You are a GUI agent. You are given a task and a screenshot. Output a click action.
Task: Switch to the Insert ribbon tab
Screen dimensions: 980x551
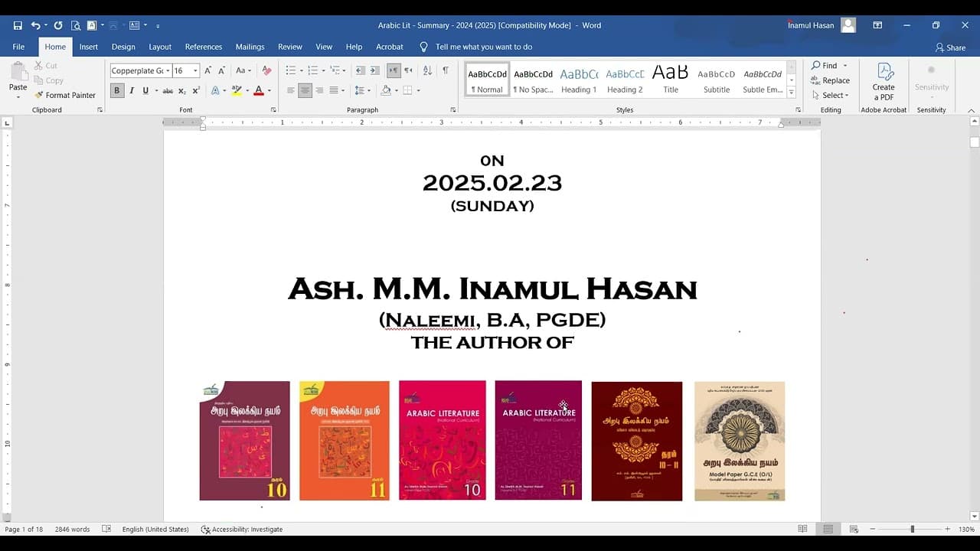(x=88, y=47)
